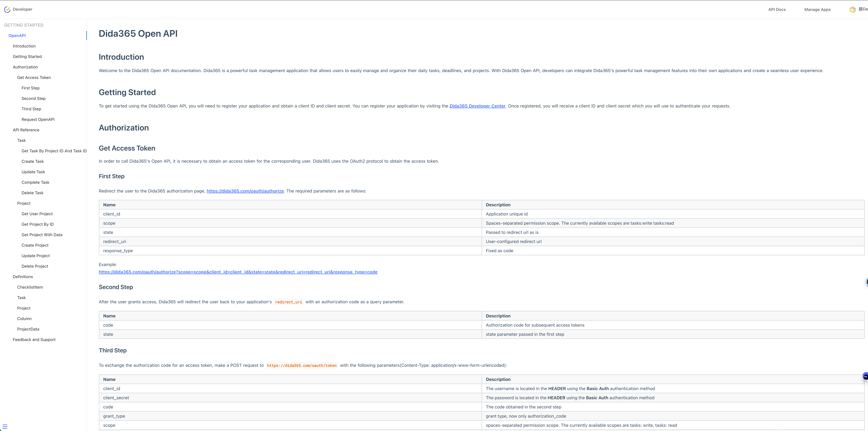Click the floating portrait avatar on the right edge

point(866,282)
